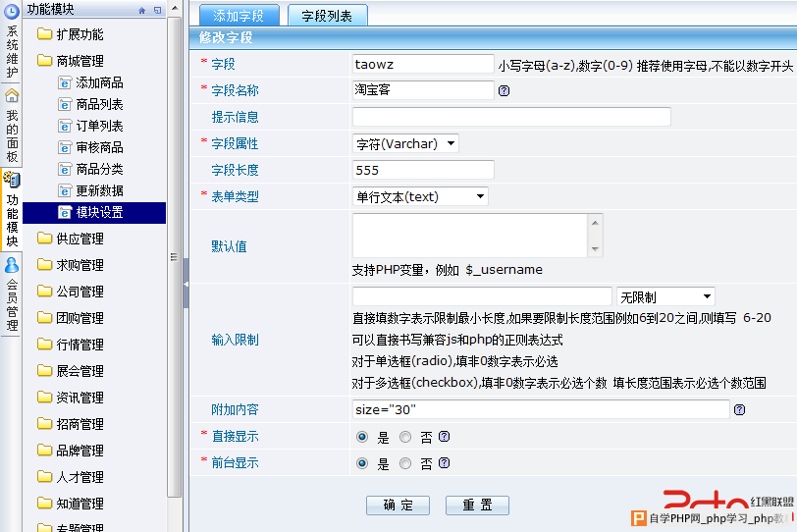Screen dimensions: 797x532
Task: Expand the 招商管理 folder
Action: point(70,424)
